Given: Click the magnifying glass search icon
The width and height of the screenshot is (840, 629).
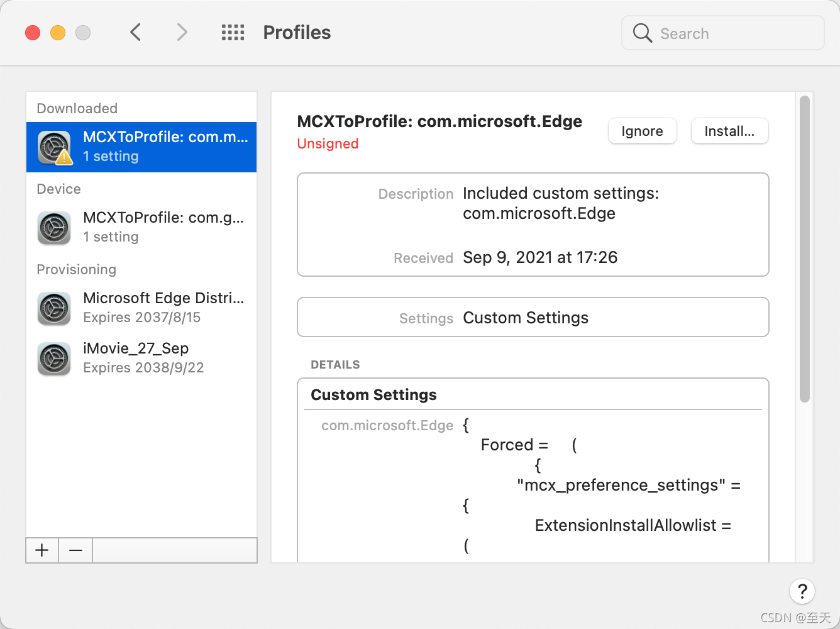Looking at the screenshot, I should tap(642, 33).
